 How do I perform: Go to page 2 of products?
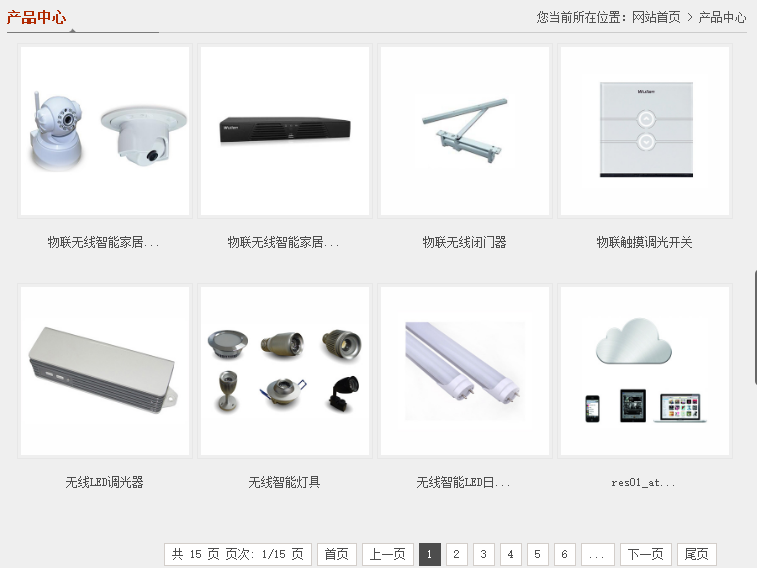pyautogui.click(x=457, y=554)
